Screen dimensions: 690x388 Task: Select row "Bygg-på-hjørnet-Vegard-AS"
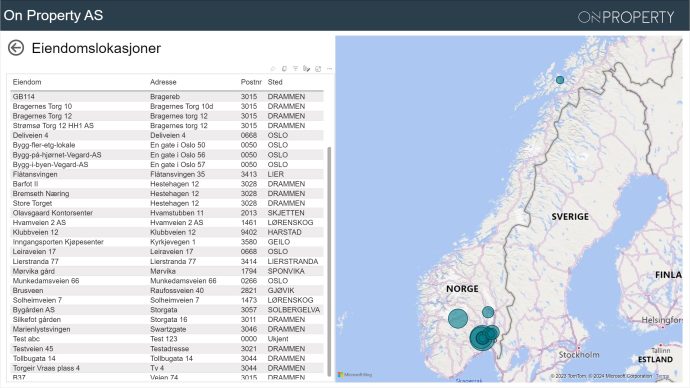click(167, 155)
